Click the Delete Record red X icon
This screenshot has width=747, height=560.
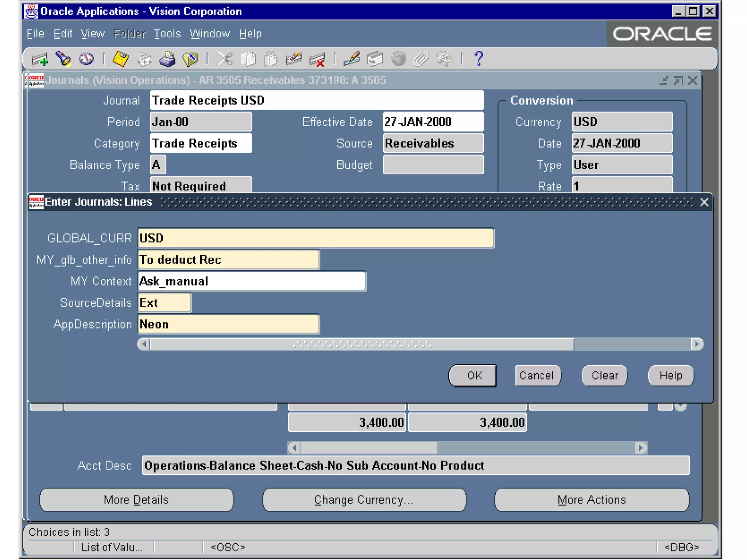[317, 59]
